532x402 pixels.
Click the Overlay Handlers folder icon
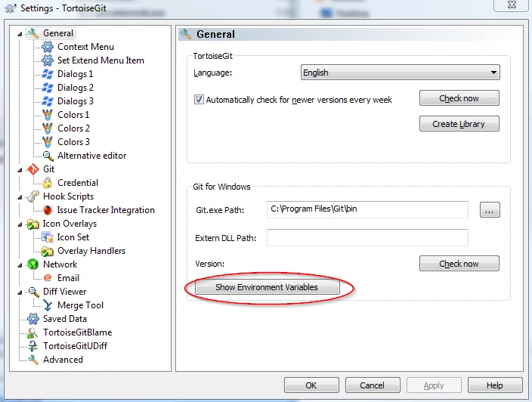pyautogui.click(x=48, y=251)
